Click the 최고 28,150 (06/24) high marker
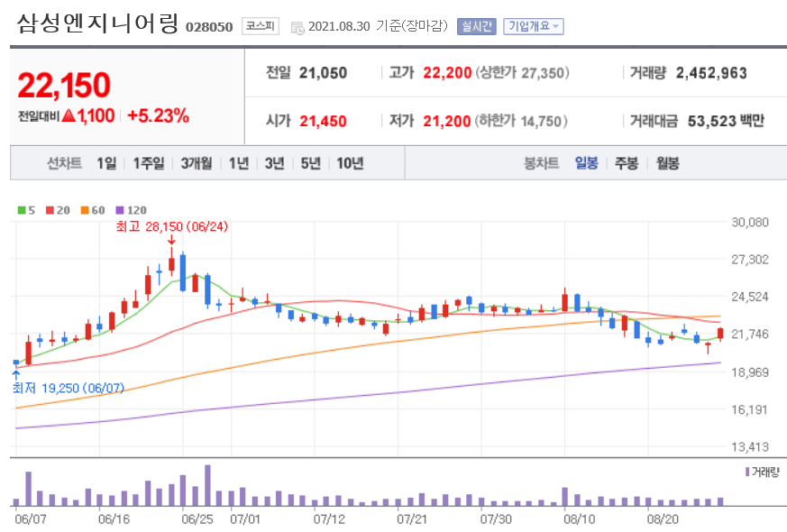The image size is (787, 532). 171,227
